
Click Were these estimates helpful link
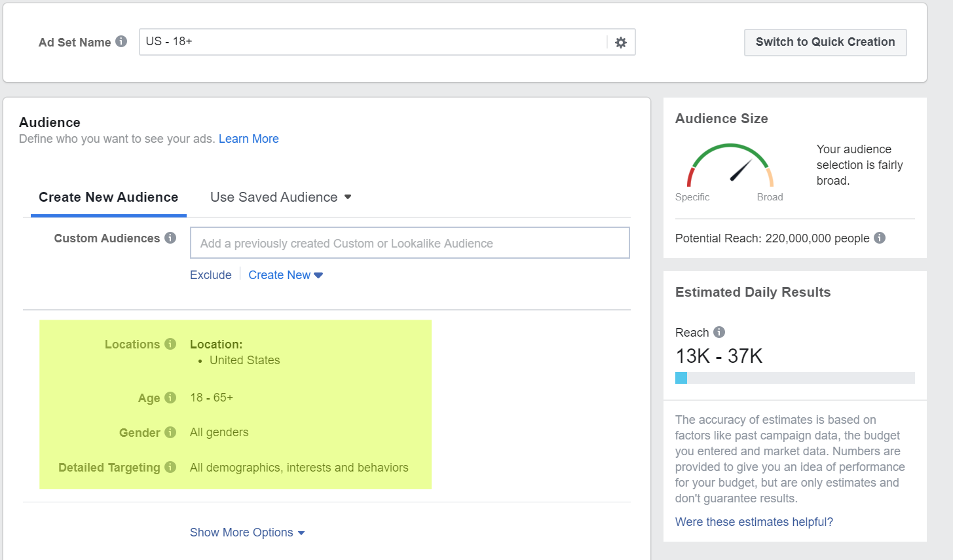point(754,522)
